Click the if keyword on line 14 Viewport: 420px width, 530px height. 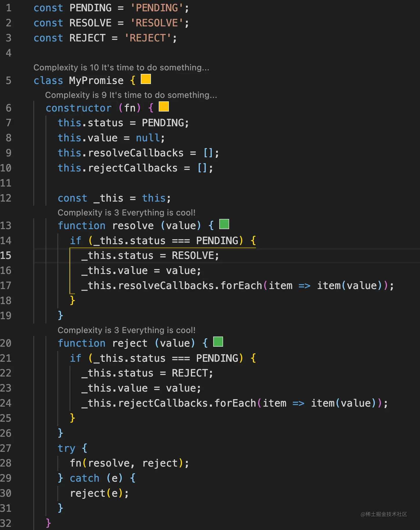coord(76,241)
